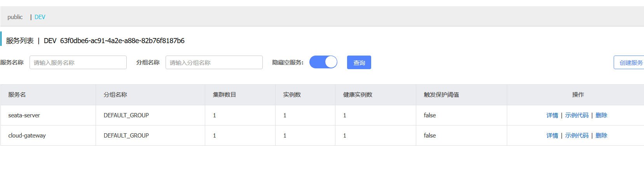Screen dimensions: 644x176
Task: Click the false value in seata-server row
Action: click(430, 115)
